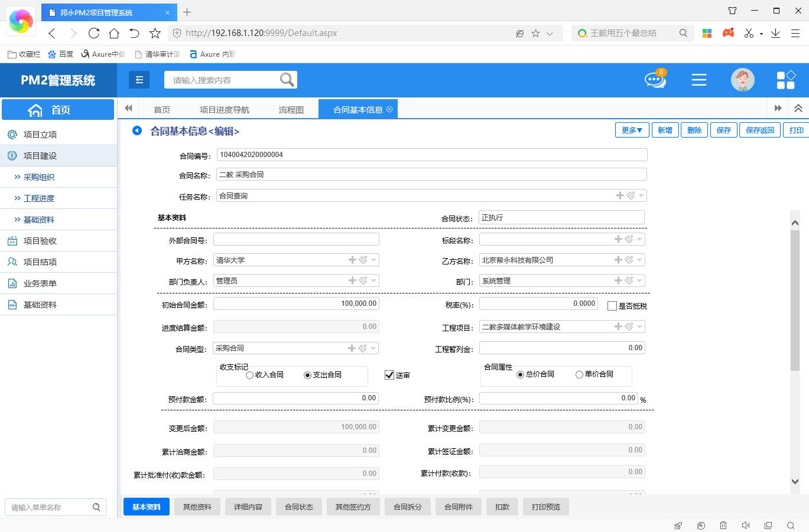Enable the 是否抵税 checkbox
Screen dimensions: 809x532
[612, 306]
